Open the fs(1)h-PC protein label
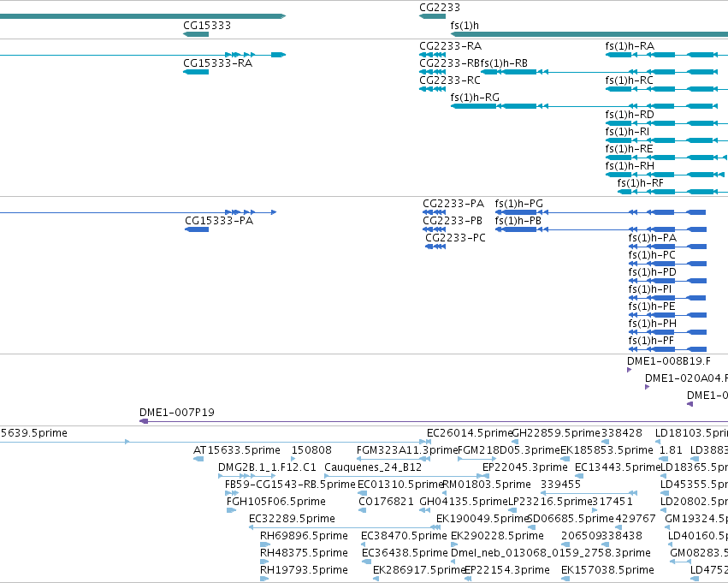The height and width of the screenshot is (583, 728). [x=652, y=255]
